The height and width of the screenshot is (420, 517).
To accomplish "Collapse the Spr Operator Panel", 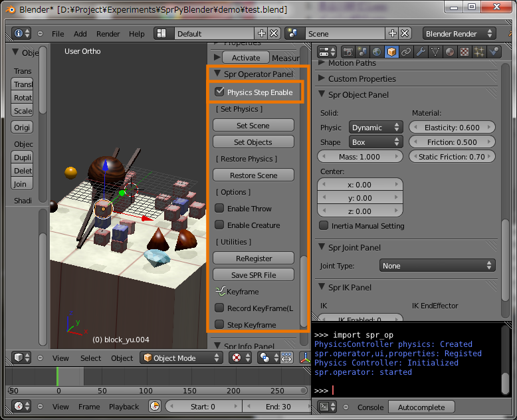I will point(217,73).
